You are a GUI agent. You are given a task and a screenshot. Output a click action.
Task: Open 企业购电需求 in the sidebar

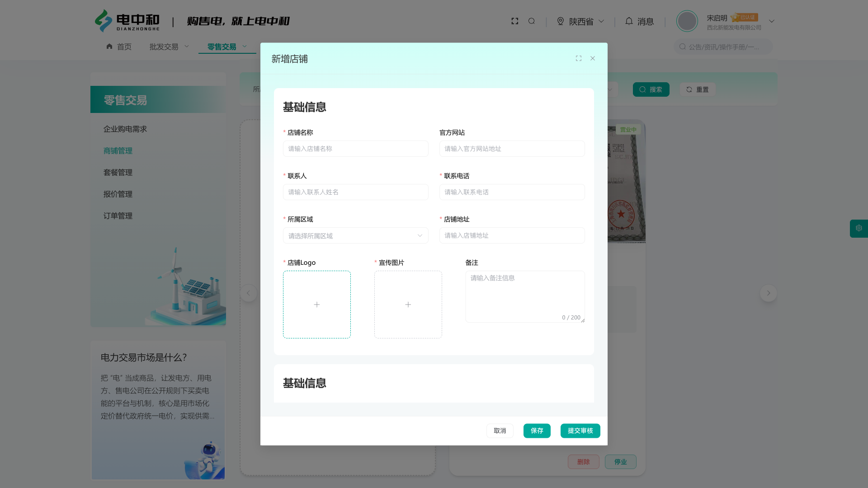pos(125,129)
